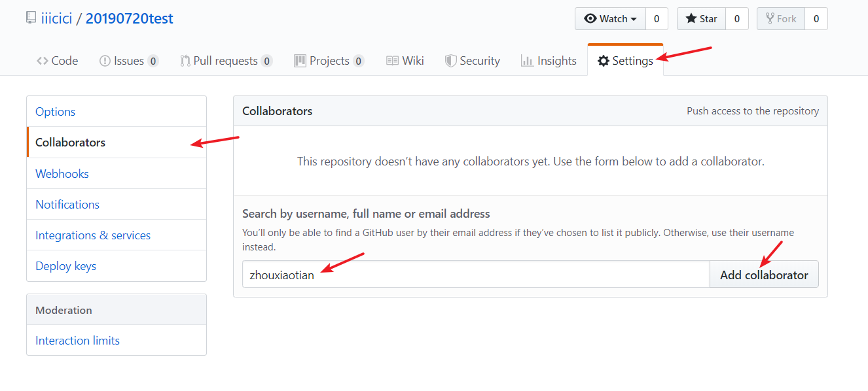The image size is (868, 391).
Task: Expand the Watch dropdown
Action: point(610,19)
